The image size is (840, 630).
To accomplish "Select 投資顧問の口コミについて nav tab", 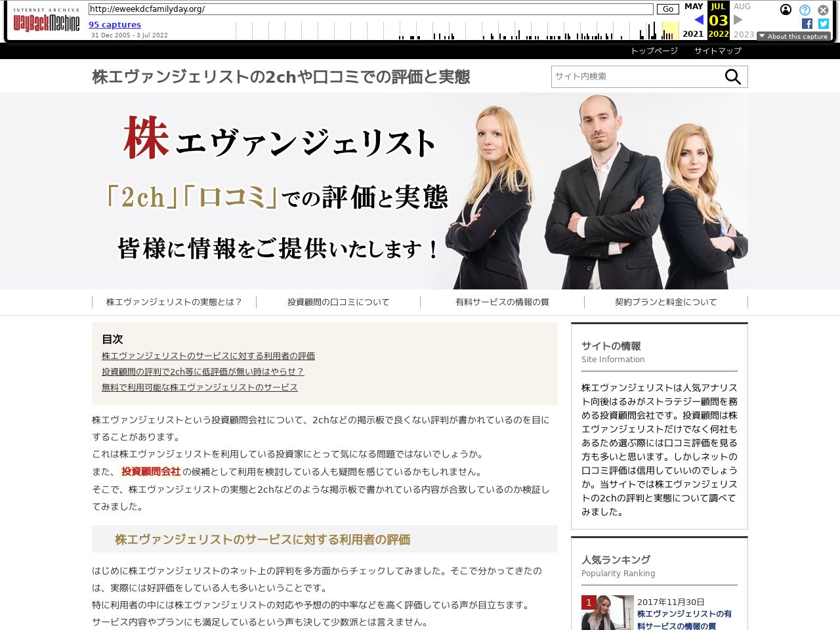I will [x=338, y=302].
